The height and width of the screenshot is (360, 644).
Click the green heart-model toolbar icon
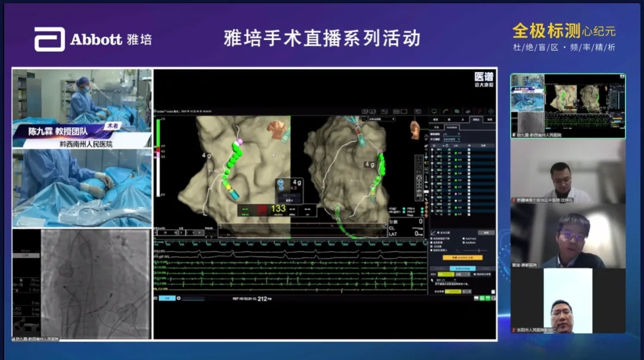457,111
